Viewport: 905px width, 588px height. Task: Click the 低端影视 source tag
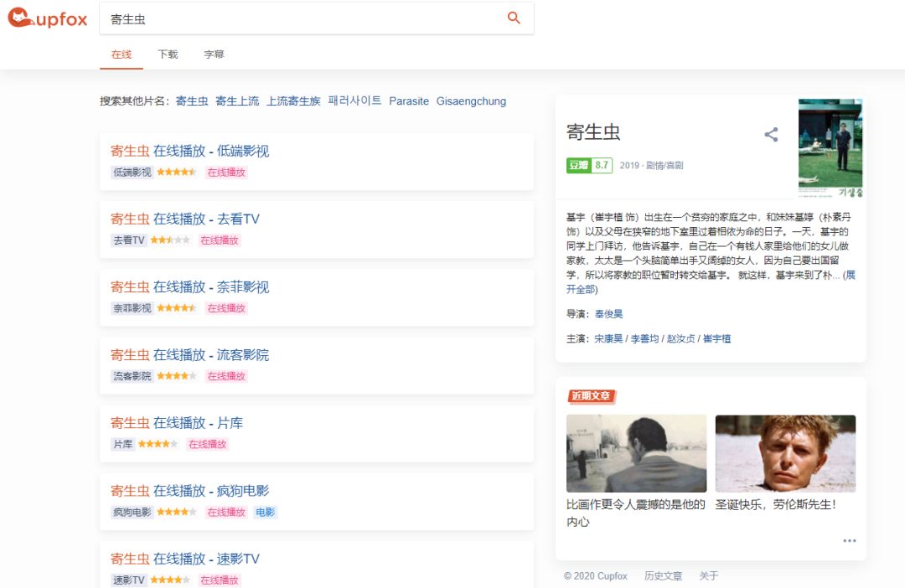click(x=132, y=172)
